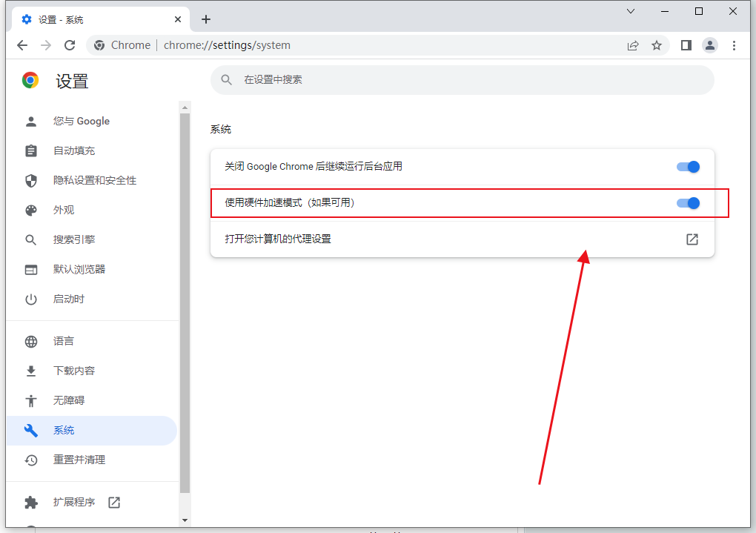Click the shield icon for 隐私设置和安全性

(x=31, y=180)
